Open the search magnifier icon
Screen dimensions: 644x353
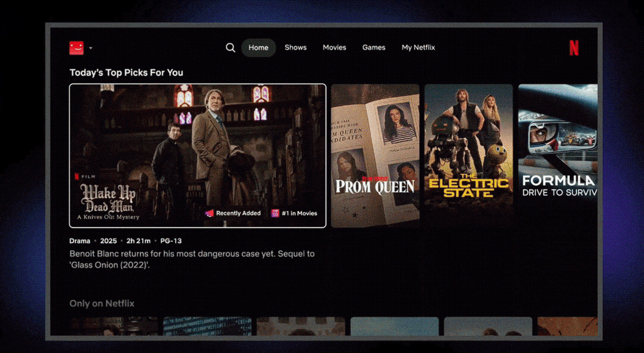click(230, 48)
